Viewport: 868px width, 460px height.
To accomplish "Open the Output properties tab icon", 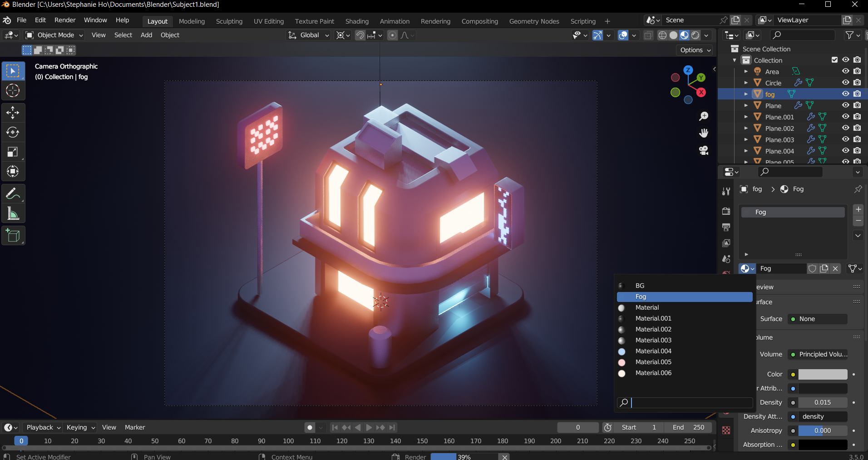I will (726, 227).
